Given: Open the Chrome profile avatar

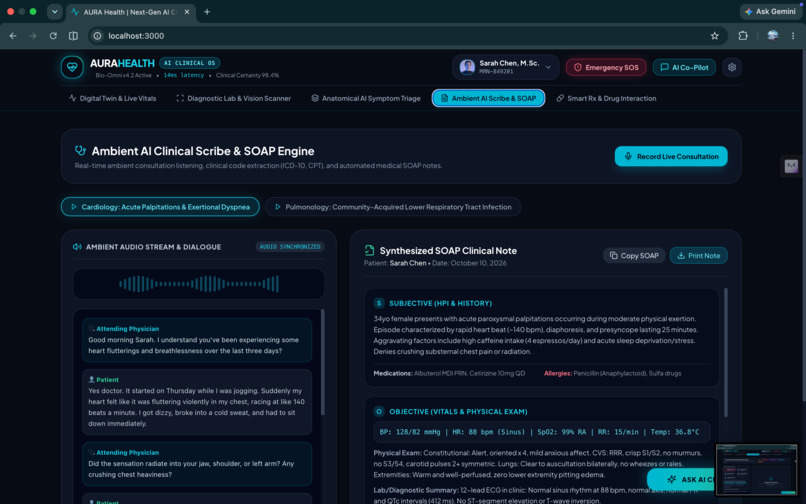Looking at the screenshot, I should tap(773, 35).
